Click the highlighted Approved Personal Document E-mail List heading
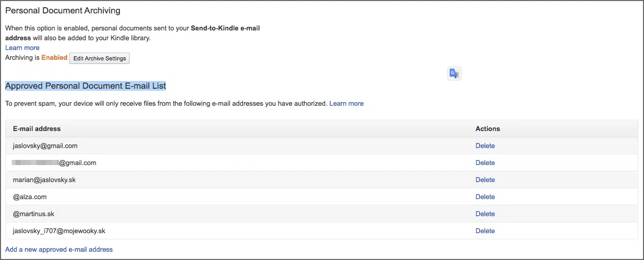 click(x=86, y=86)
